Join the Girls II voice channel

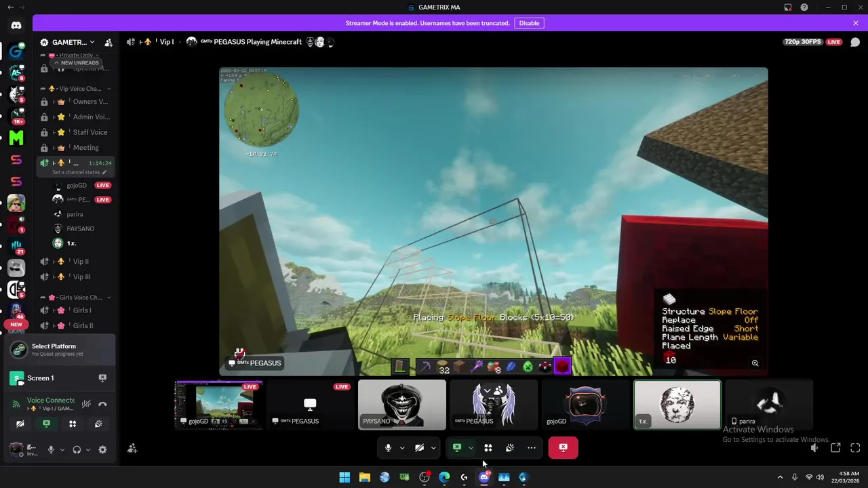pyautogui.click(x=75, y=325)
